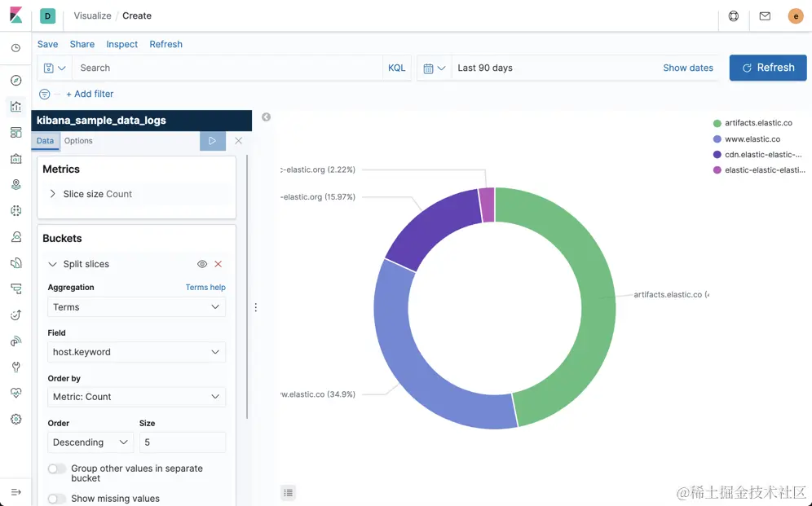Screen dimensions: 812x506
Task: Open Uptime sidebar icon
Action: coord(16,315)
